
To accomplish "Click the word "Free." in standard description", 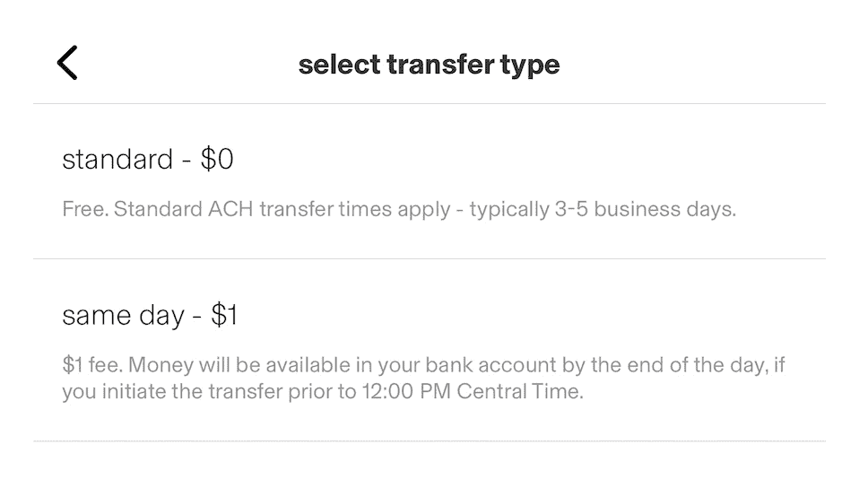I will [84, 211].
